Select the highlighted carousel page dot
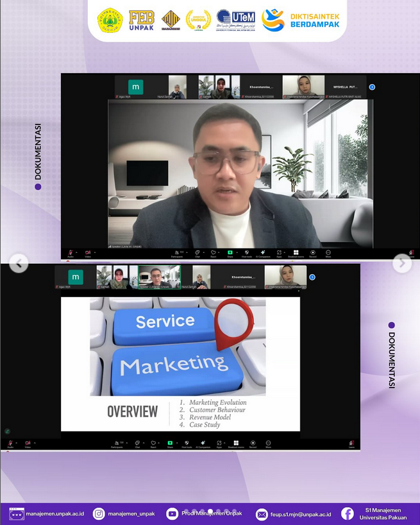This screenshot has width=420, height=525. pos(210,512)
